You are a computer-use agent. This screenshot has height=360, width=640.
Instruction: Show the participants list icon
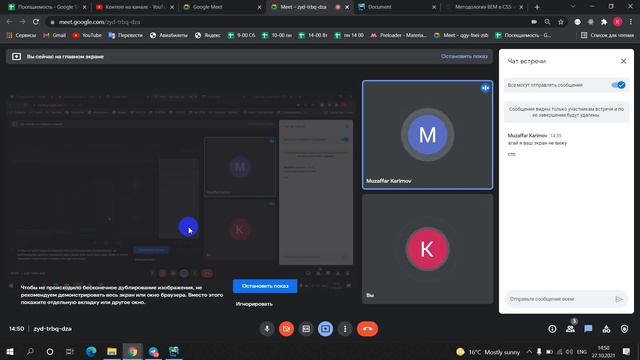point(570,329)
